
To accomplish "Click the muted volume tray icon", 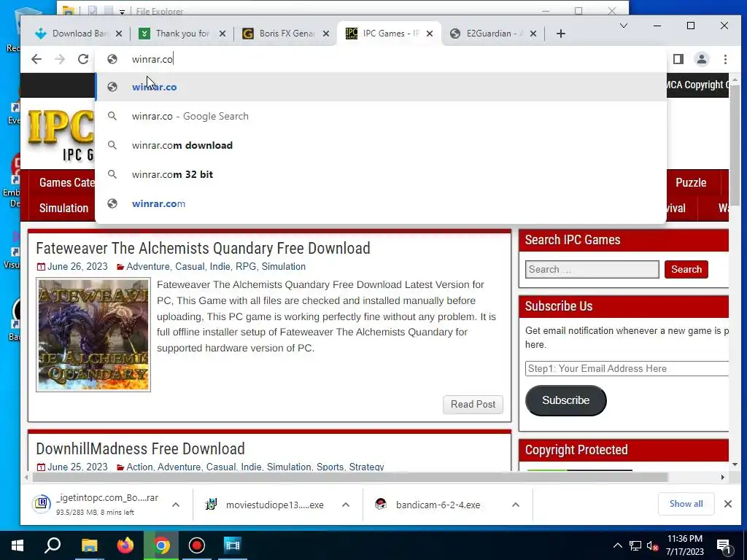I will 652,545.
